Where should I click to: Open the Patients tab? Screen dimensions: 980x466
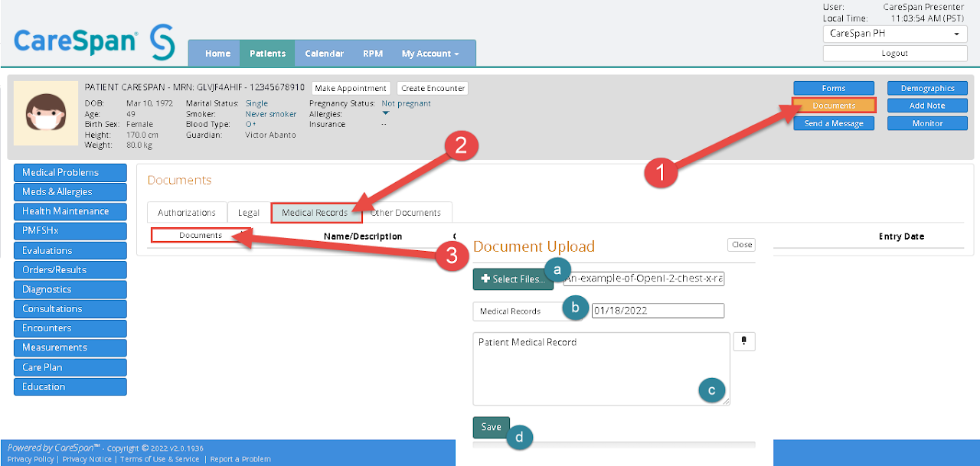(x=267, y=54)
